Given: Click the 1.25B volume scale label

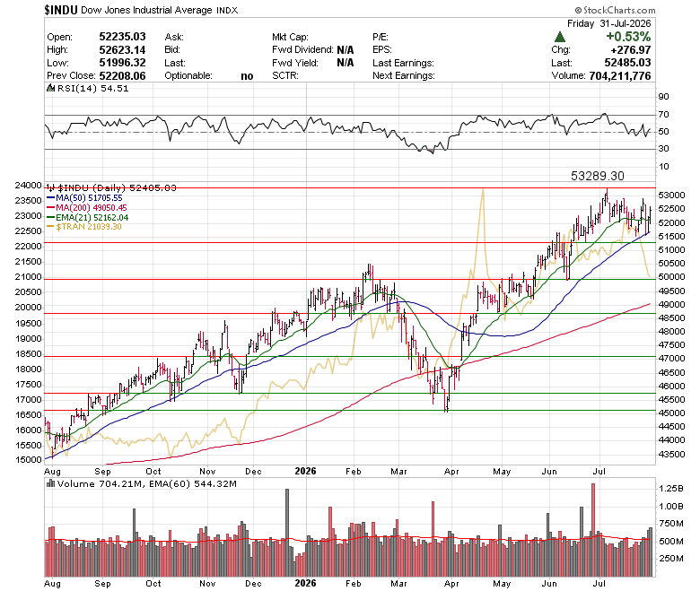Looking at the screenshot, I should click(671, 489).
